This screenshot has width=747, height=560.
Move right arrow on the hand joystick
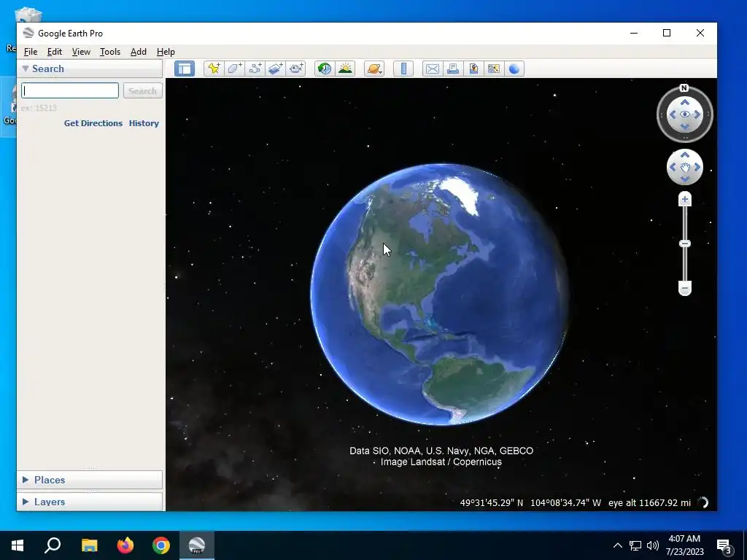click(x=697, y=167)
